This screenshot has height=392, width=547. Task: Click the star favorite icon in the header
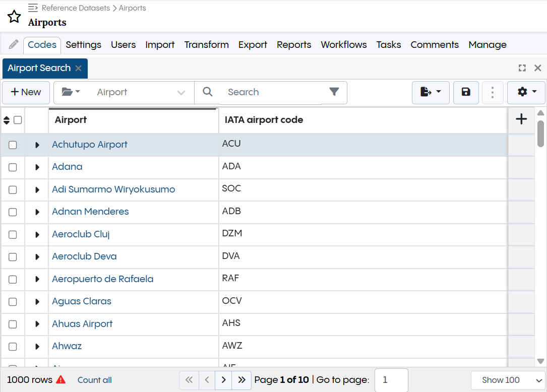(14, 16)
